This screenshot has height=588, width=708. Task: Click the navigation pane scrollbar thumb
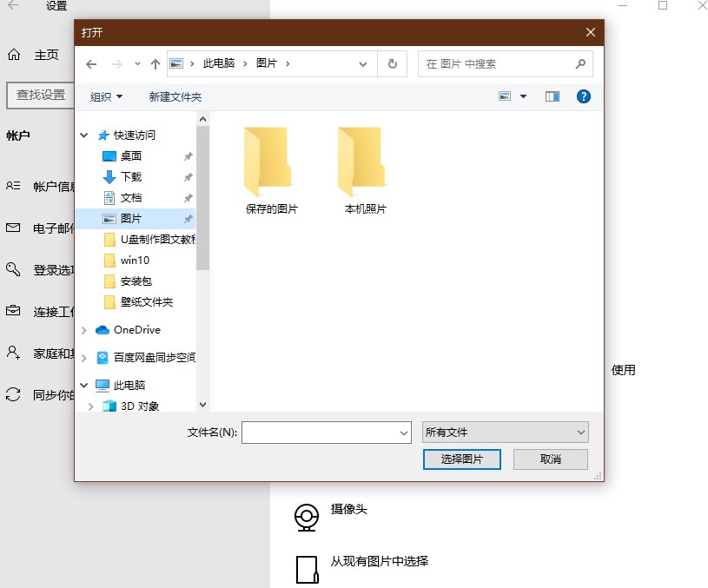[x=202, y=198]
